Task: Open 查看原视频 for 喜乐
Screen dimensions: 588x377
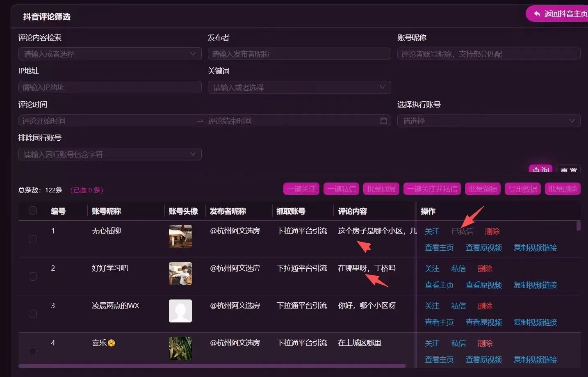Action: click(484, 360)
